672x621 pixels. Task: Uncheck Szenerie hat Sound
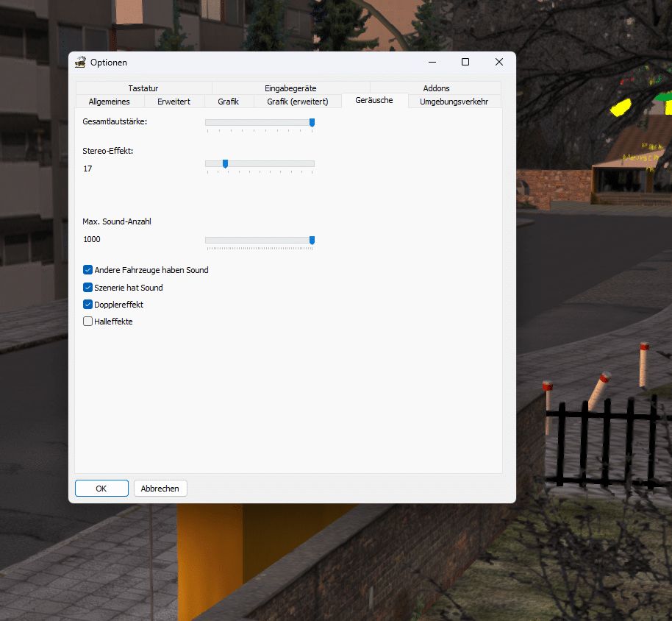tap(88, 288)
